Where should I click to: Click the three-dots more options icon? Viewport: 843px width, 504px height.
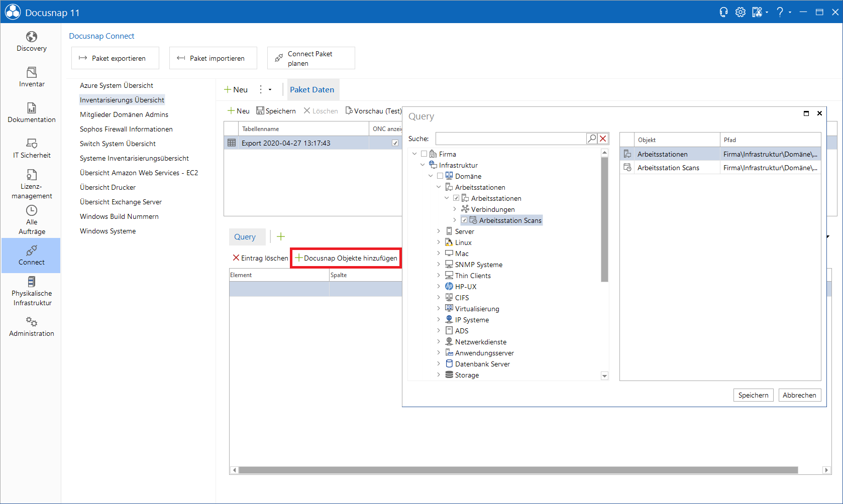260,89
